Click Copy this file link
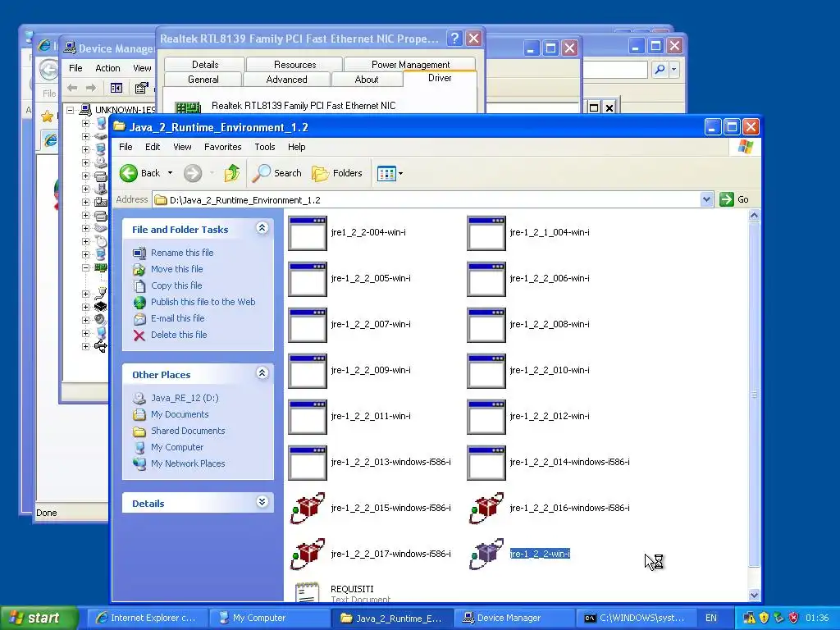The image size is (840, 630). (x=176, y=285)
